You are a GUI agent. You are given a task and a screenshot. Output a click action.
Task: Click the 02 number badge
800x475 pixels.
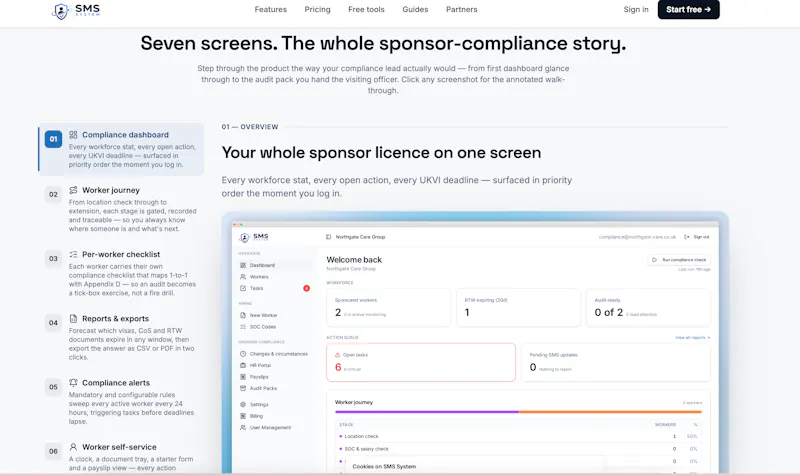(53, 194)
